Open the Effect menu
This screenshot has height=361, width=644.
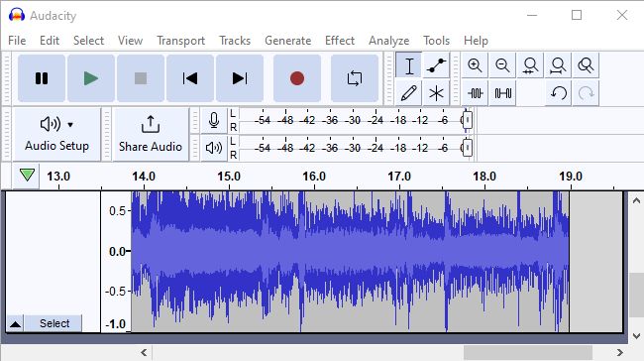(340, 41)
